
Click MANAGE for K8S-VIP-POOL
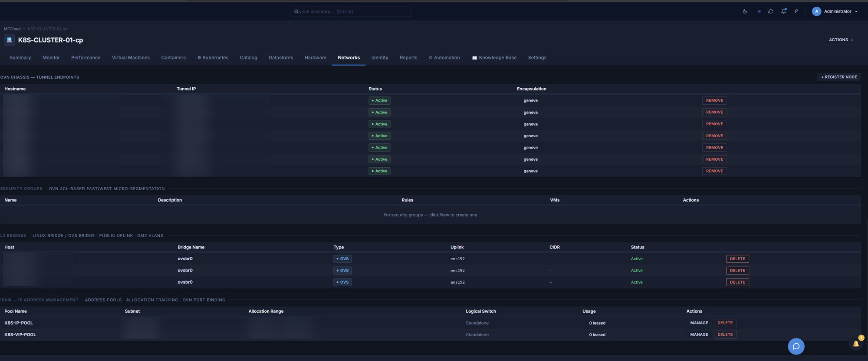point(699,335)
